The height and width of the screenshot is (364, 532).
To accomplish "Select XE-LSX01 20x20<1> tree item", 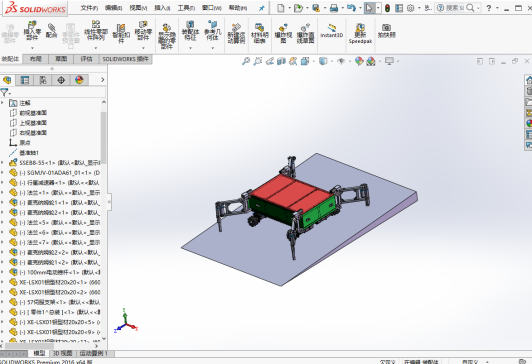I will [55, 282].
